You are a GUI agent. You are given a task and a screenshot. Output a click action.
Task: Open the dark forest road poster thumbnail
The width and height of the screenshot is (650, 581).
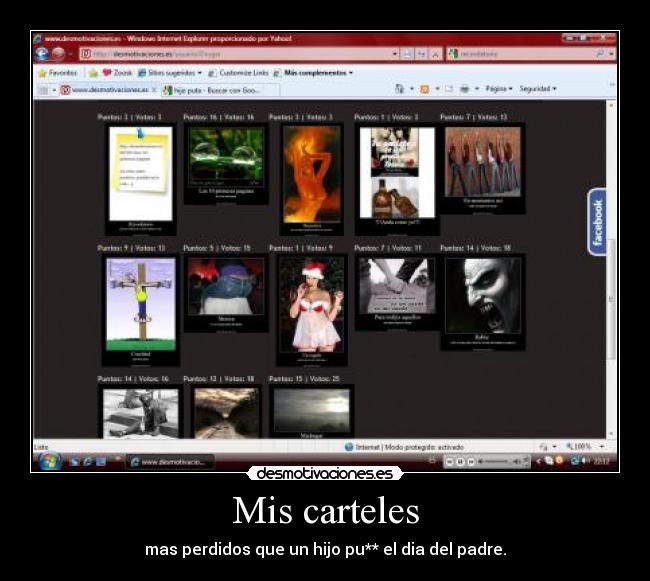226,412
